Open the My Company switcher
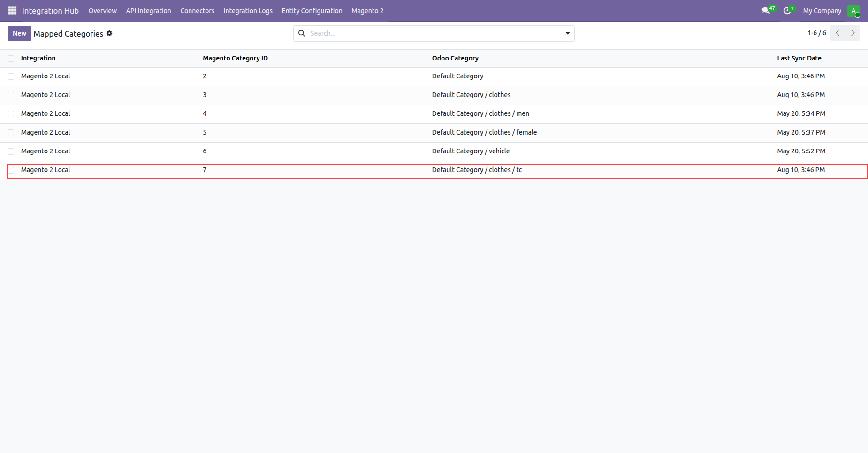868x453 pixels. (x=822, y=11)
